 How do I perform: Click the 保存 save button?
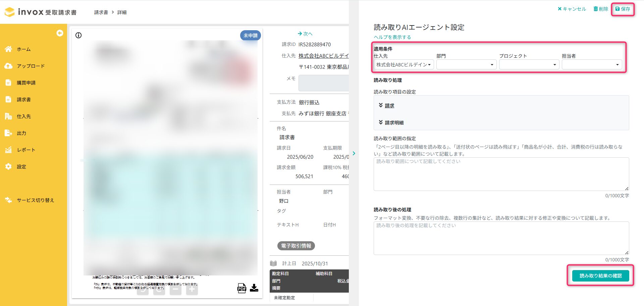tap(623, 9)
